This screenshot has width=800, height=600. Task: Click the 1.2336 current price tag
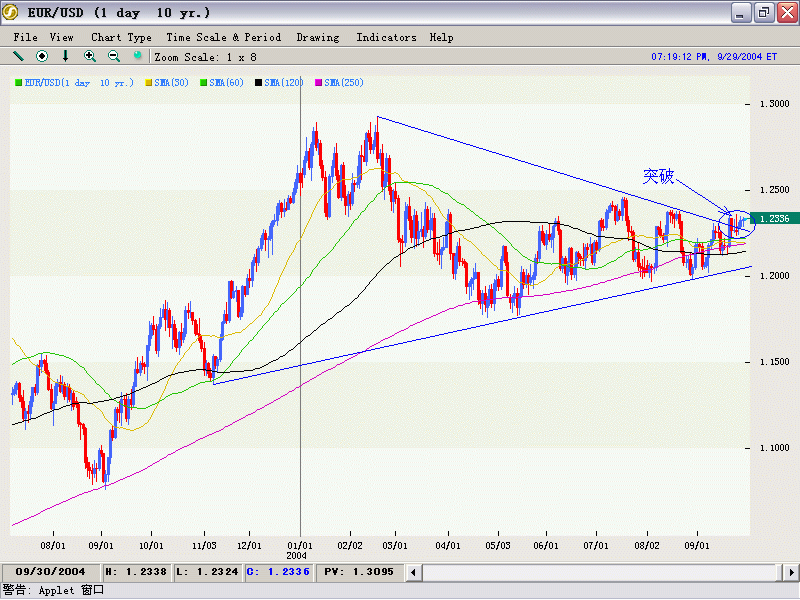pyautogui.click(x=774, y=218)
